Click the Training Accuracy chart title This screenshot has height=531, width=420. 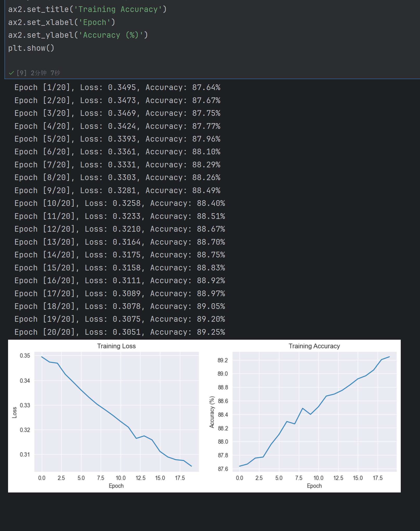click(314, 346)
